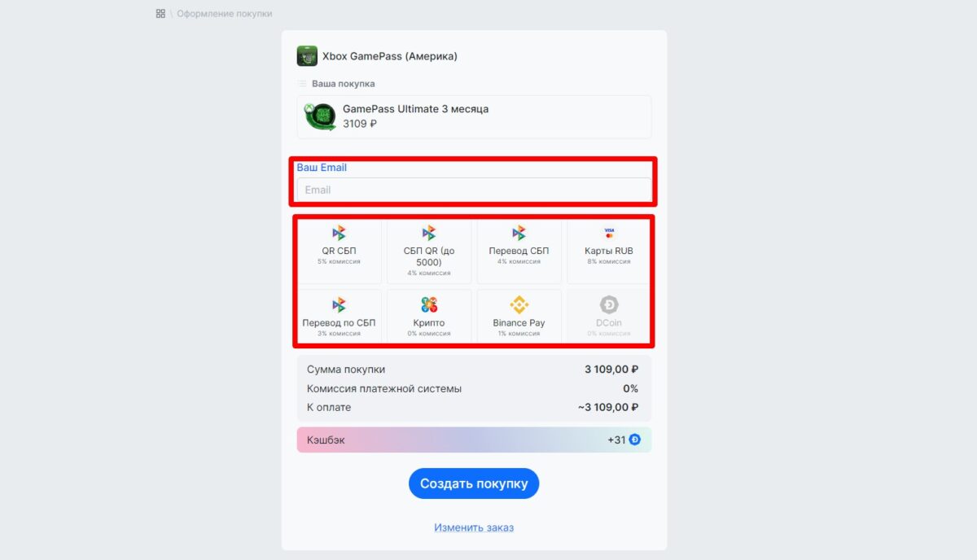Choose Перевод по СБП with 3% commission

(x=340, y=316)
